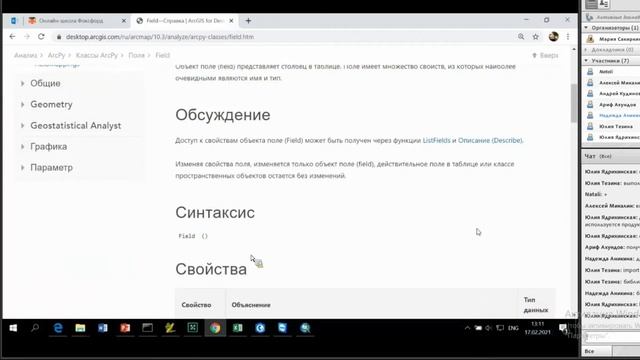Click the ENG language indicator
Screen dimensions: 640x360
click(x=513, y=328)
